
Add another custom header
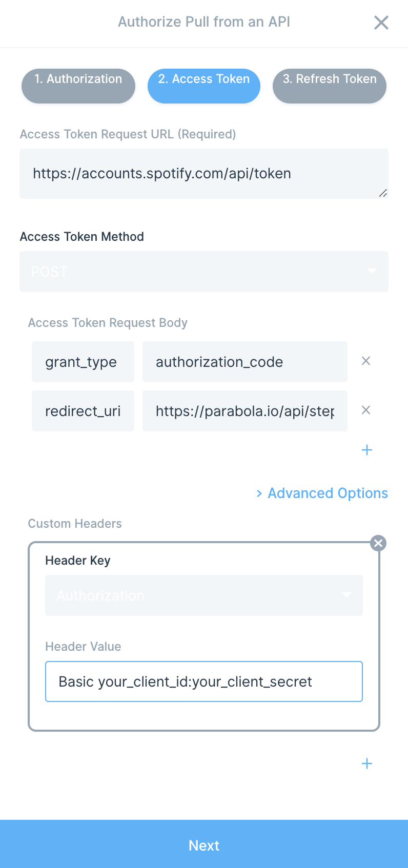367,763
